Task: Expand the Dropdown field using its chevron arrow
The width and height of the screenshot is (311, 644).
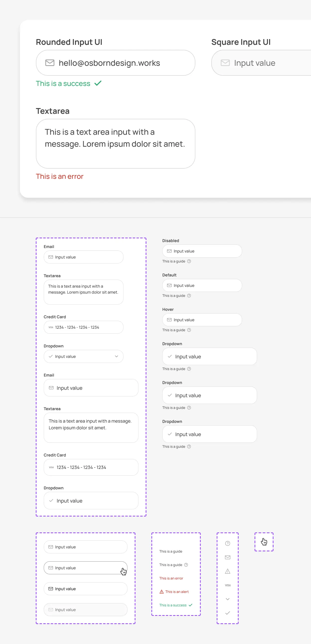Action: (116, 356)
